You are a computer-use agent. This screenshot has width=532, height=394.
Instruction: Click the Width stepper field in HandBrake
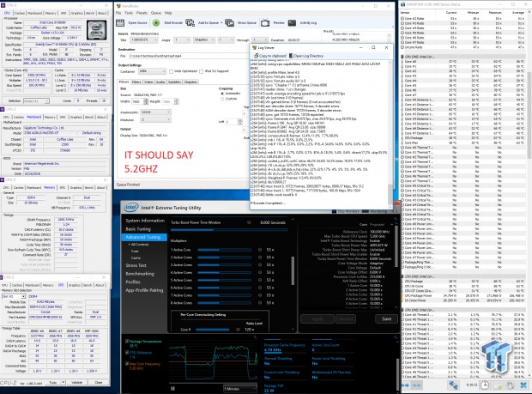click(140, 101)
